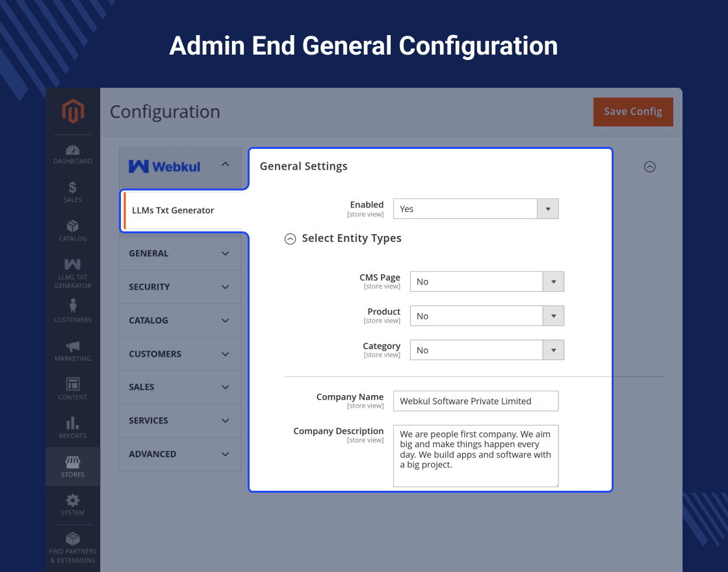Open the Product dropdown
This screenshot has height=572, width=728.
click(486, 316)
